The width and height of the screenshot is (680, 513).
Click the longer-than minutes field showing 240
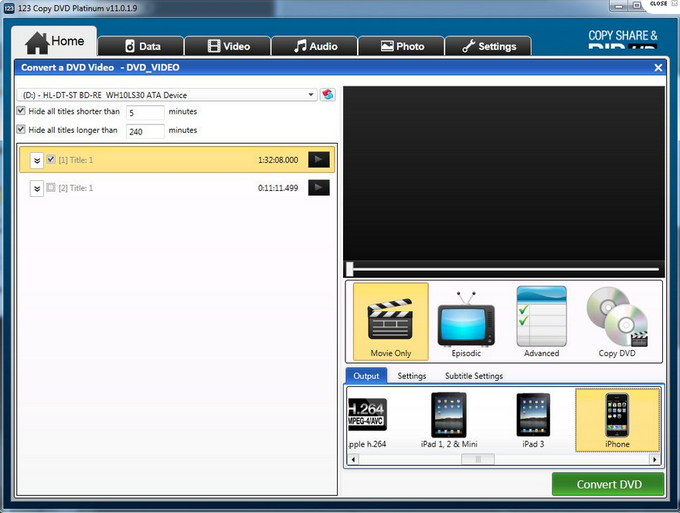[145, 131]
